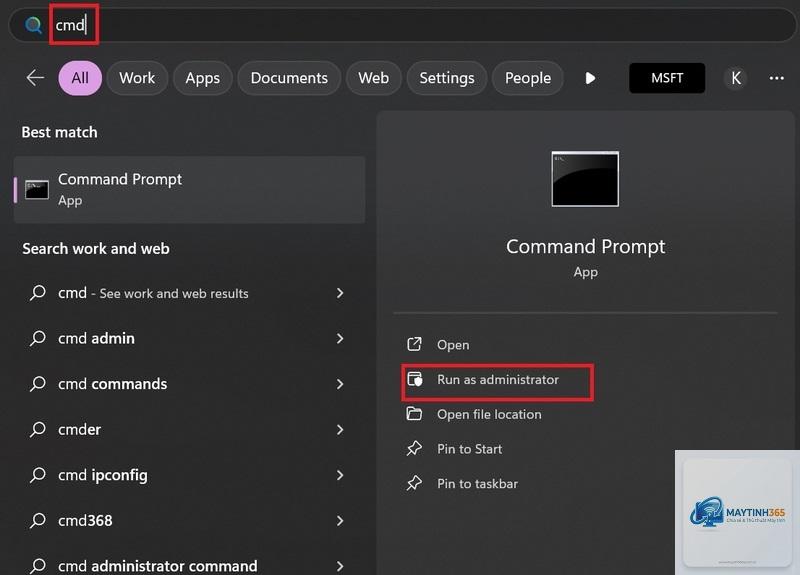Click the Pin to Start pin icon
800x575 pixels.
pos(414,448)
